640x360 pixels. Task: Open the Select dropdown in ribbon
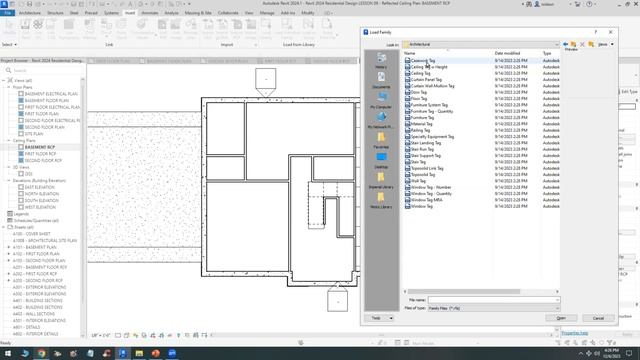(9, 44)
